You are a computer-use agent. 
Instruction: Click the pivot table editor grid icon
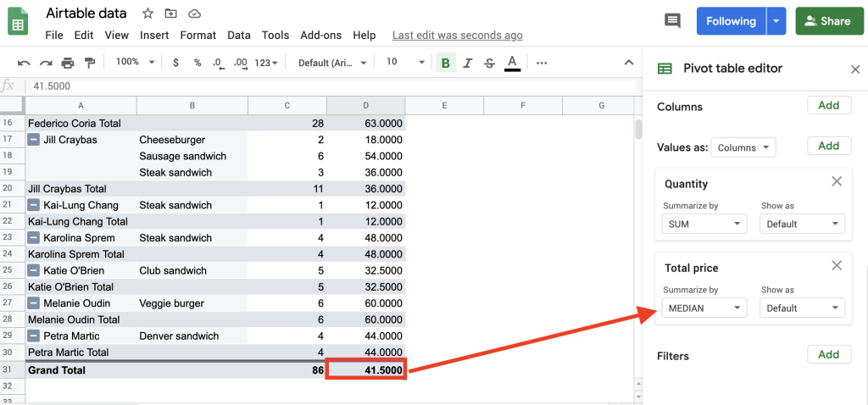tap(665, 69)
